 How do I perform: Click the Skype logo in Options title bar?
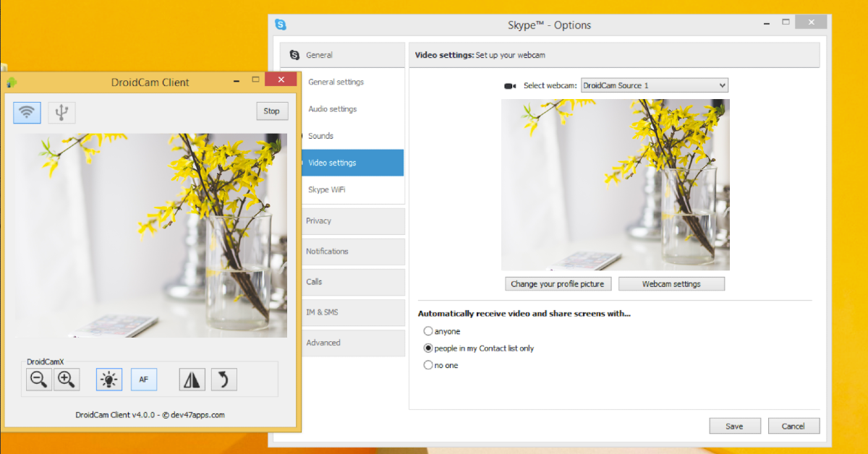(x=281, y=25)
